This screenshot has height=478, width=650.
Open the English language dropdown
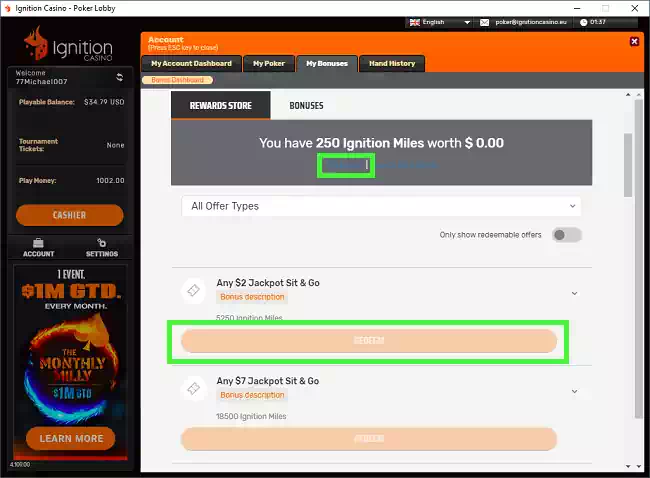[439, 22]
